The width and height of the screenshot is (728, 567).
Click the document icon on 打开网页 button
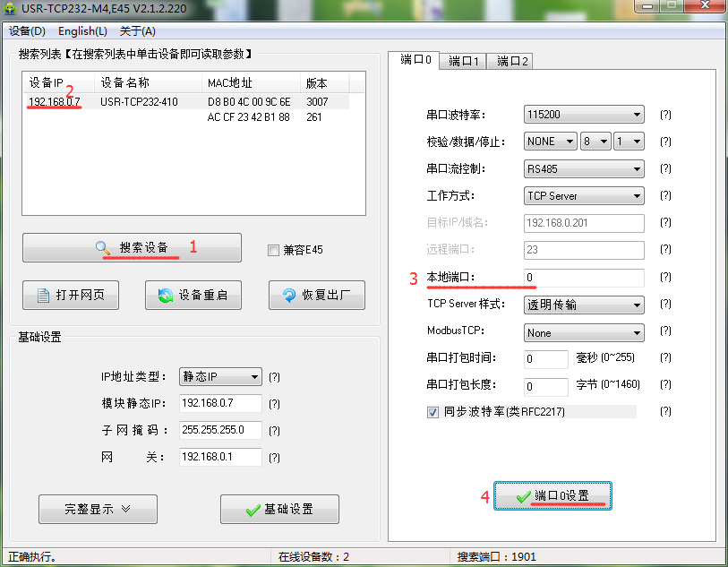pos(43,296)
